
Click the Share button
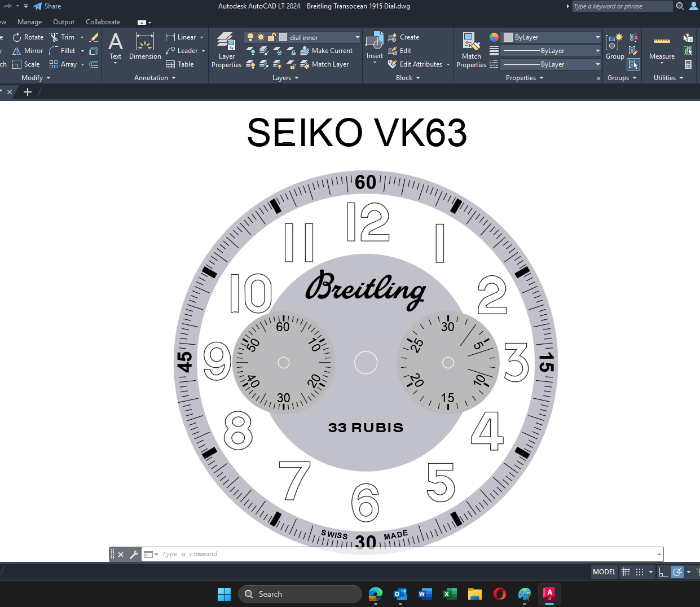[x=47, y=6]
